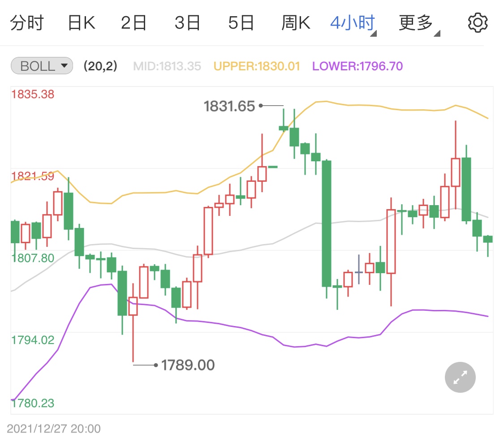Image resolution: width=504 pixels, height=438 pixels.
Task: Click the 1831.65 high price annotation
Action: [x=229, y=107]
